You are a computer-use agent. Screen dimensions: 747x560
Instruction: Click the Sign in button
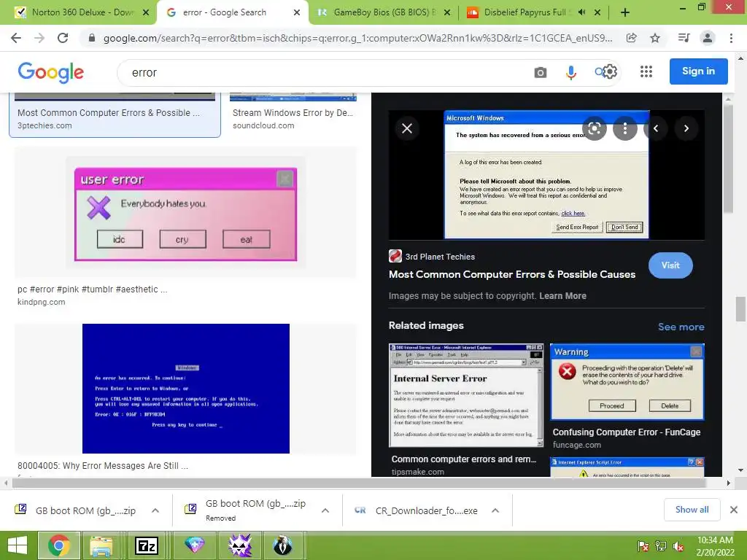point(698,71)
